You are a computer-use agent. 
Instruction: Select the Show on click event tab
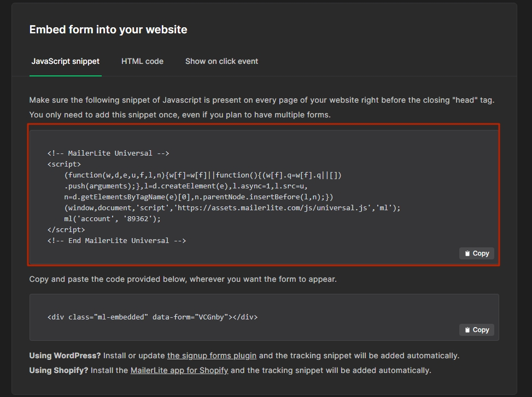click(x=221, y=61)
